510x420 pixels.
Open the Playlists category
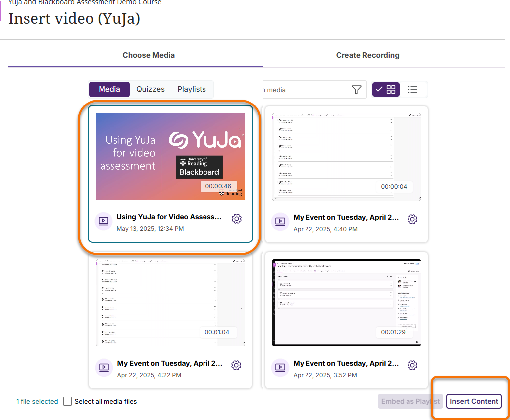192,89
